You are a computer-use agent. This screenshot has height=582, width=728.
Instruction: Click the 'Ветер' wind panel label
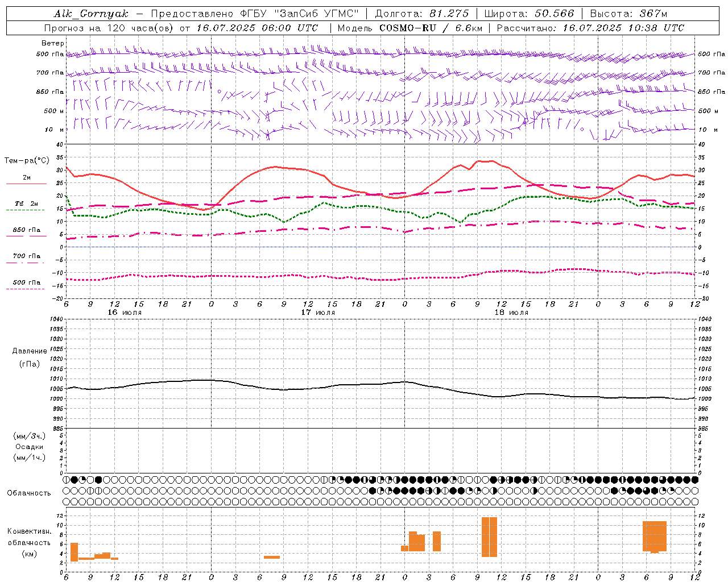point(52,43)
